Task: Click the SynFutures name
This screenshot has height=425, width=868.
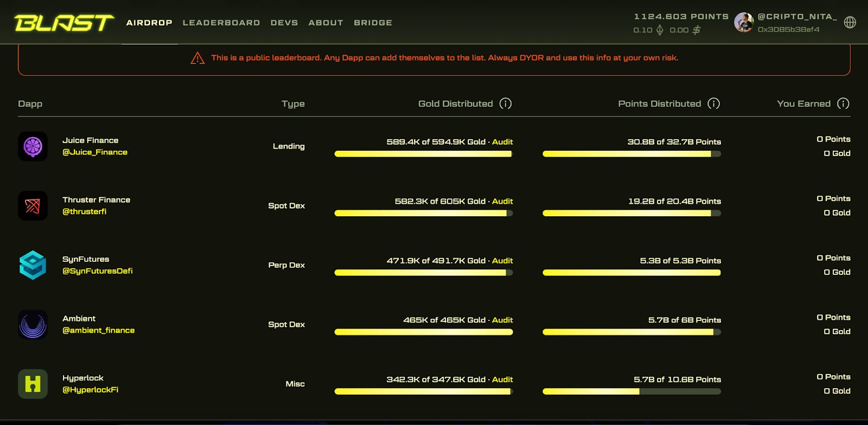Action: point(86,259)
